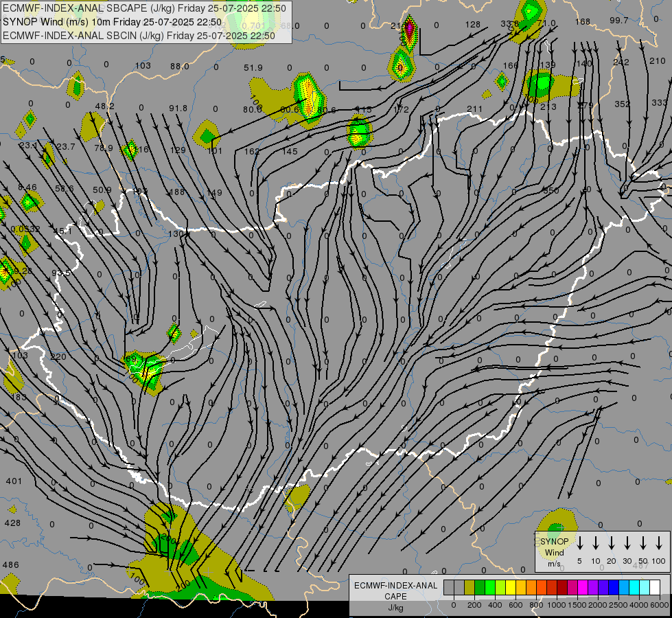The height and width of the screenshot is (618, 672).
Task: Click the 2500 value on CAPE scale
Action: point(618,605)
